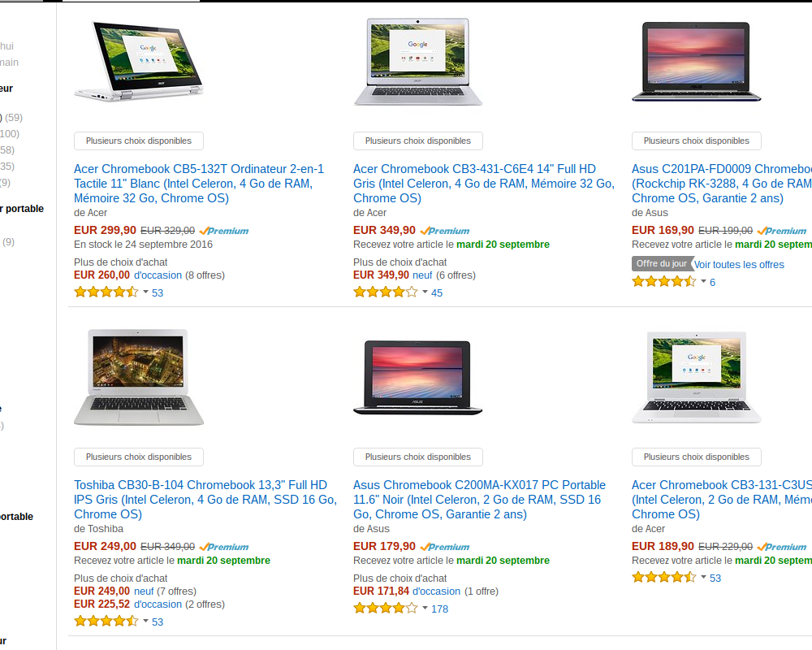Image resolution: width=812 pixels, height=650 pixels.
Task: Click Premium logo next to EUR 349,90
Action: point(445,231)
